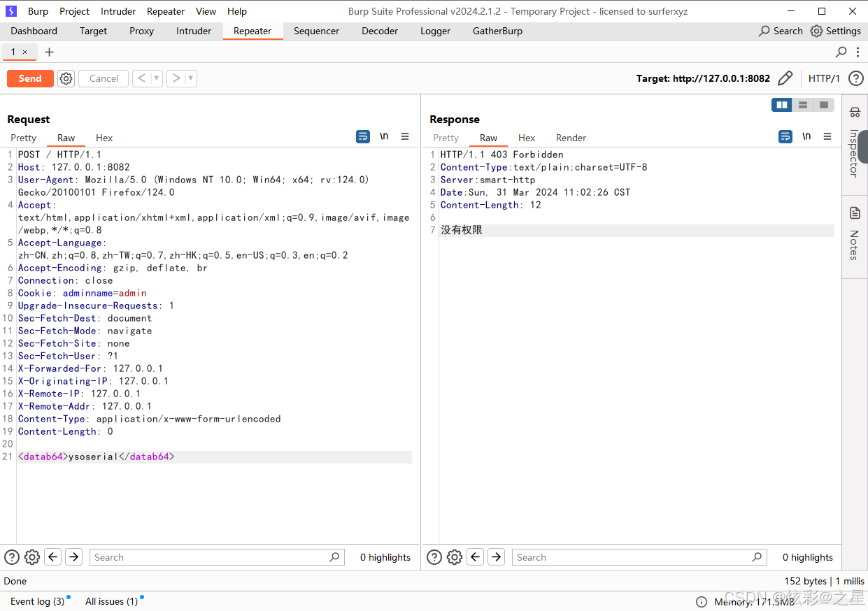Viewport: 868px width, 611px height.
Task: Open the HTTP/1 protocol selector
Action: click(824, 78)
